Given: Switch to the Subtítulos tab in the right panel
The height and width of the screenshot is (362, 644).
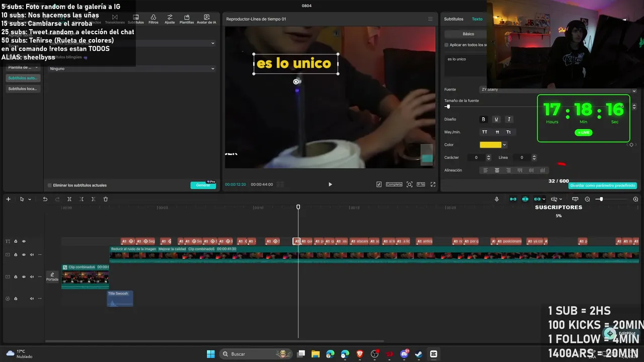Looking at the screenshot, I should point(453,19).
